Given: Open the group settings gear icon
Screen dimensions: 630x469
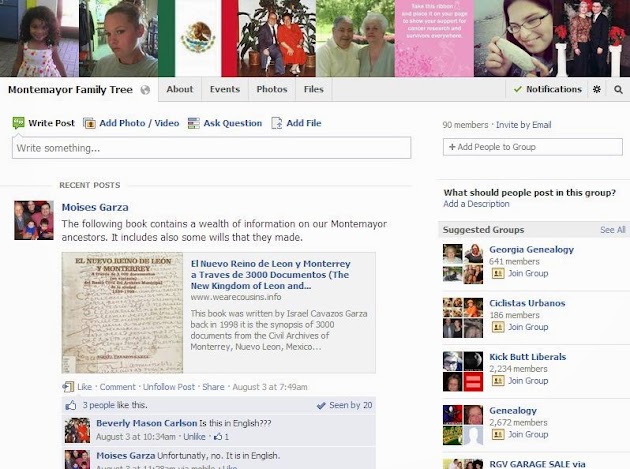Looking at the screenshot, I should 597,89.
